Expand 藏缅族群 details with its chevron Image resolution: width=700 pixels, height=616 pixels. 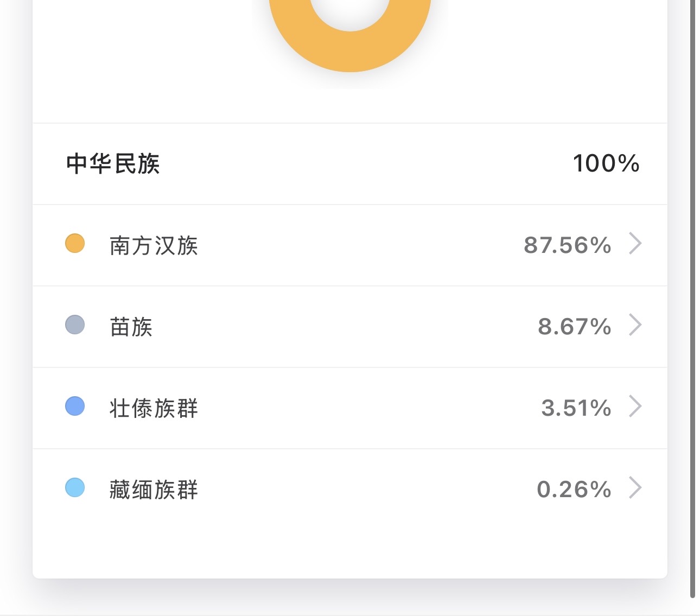(x=635, y=488)
